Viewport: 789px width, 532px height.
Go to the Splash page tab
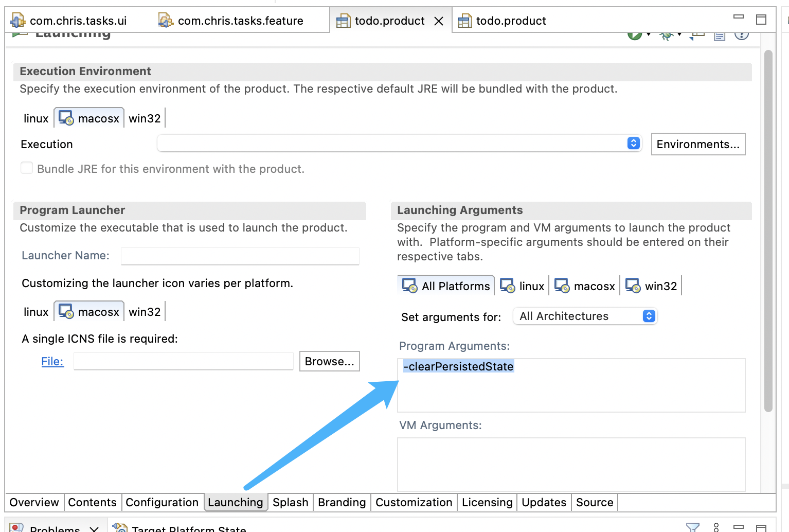pyautogui.click(x=291, y=502)
